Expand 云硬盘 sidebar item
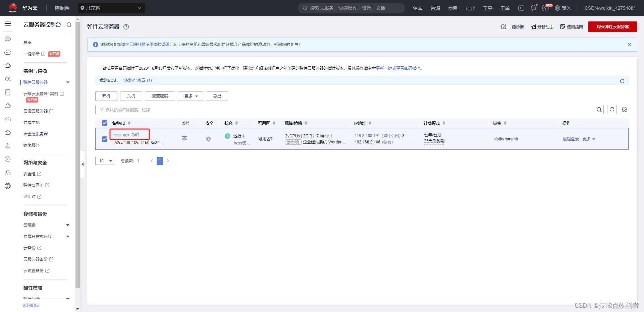 (68, 225)
